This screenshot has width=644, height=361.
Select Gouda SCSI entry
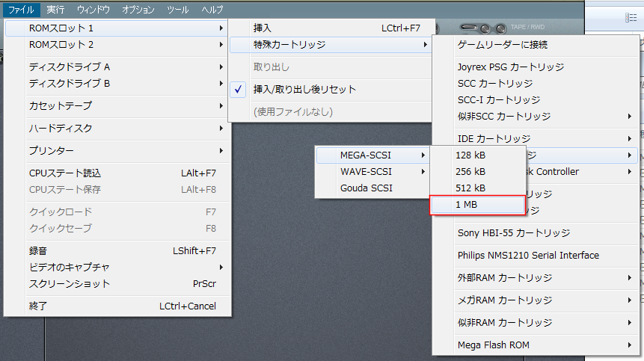click(x=372, y=188)
